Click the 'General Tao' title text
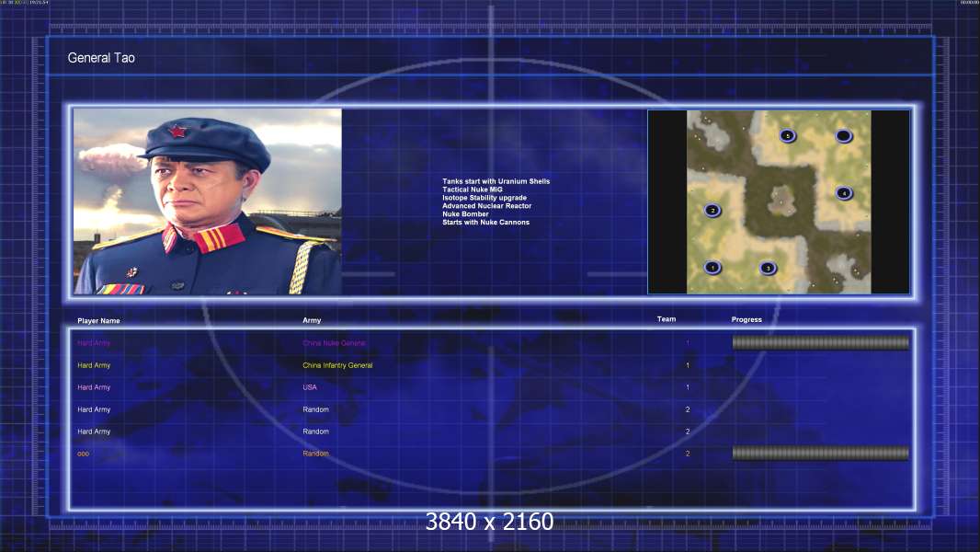Viewport: 980px width, 552px height. coord(101,58)
